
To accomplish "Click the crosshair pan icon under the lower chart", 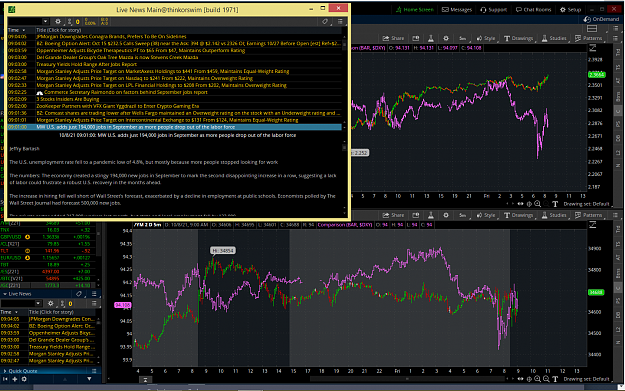I will [529, 379].
